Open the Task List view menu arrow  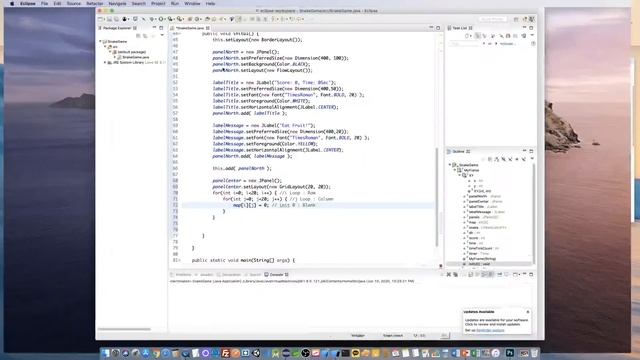(x=532, y=36)
